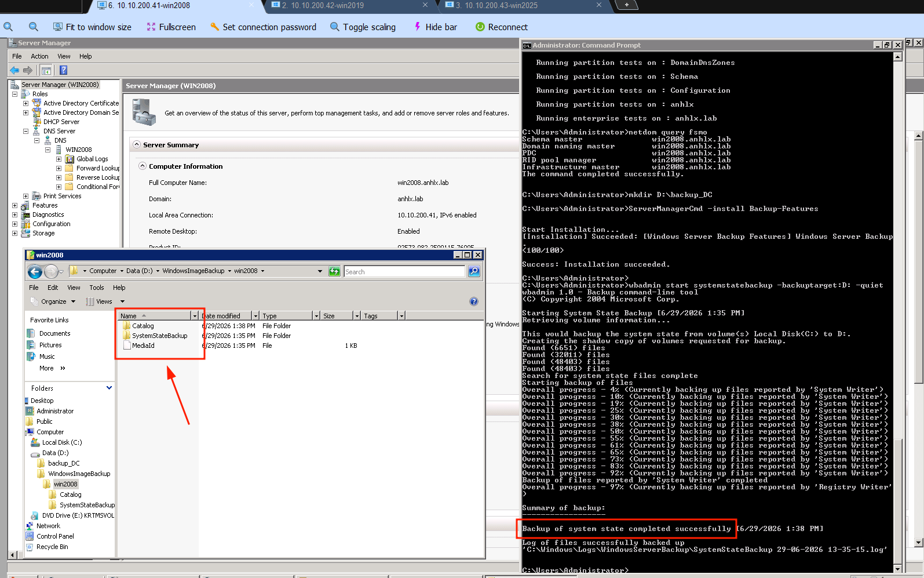Hide the connection bar
The image size is (924, 578).
pos(435,27)
